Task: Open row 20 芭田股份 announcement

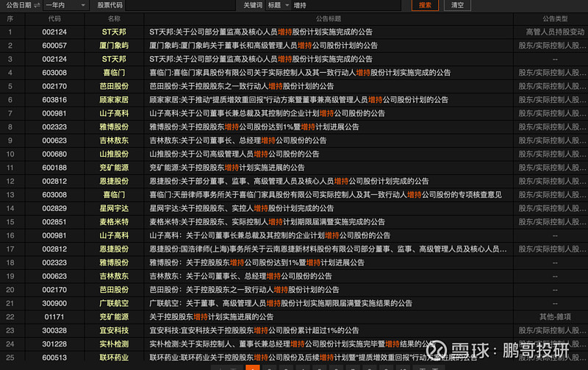Action: coord(244,290)
